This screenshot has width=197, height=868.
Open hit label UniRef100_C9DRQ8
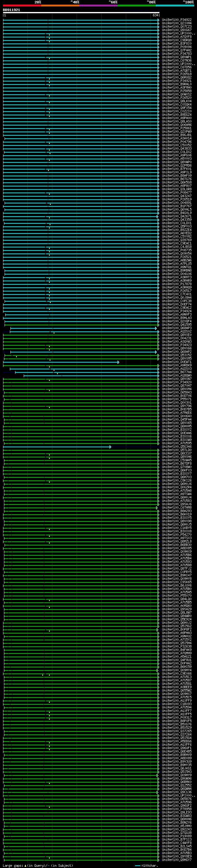tap(177, 40)
